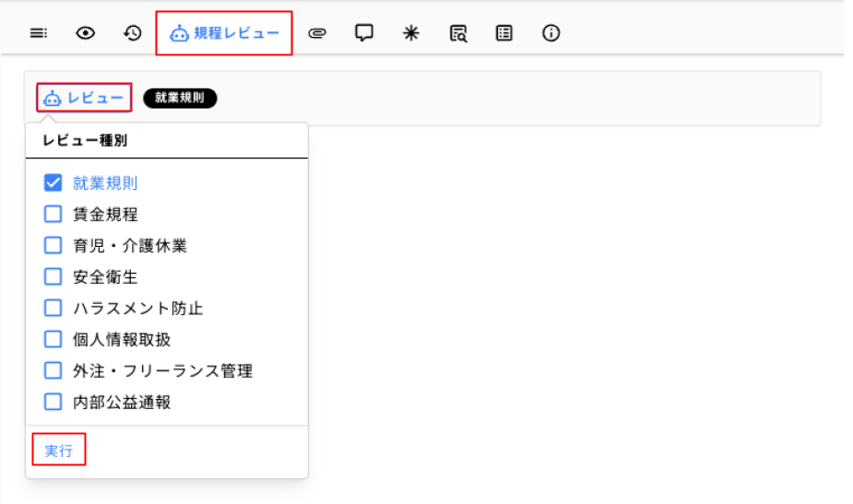Screen dimensions: 853x504
Task: Click the paperclip attachment icon
Action: click(x=317, y=33)
